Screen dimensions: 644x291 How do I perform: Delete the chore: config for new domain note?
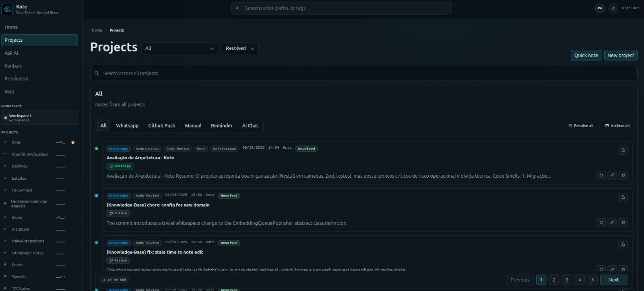(x=623, y=222)
